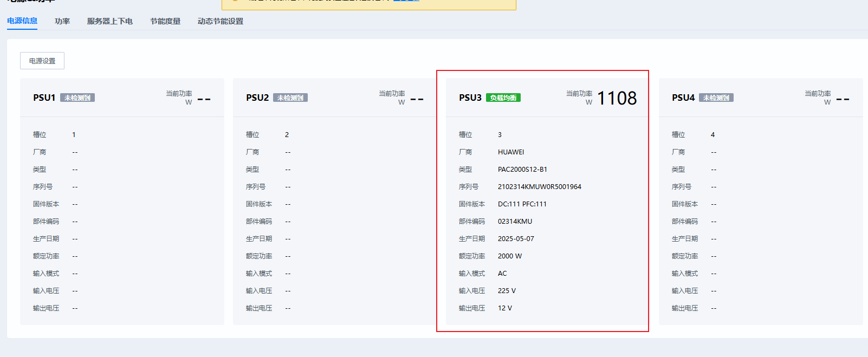This screenshot has height=357, width=868.
Task: Open the 电源设置 power settings button
Action: [42, 61]
